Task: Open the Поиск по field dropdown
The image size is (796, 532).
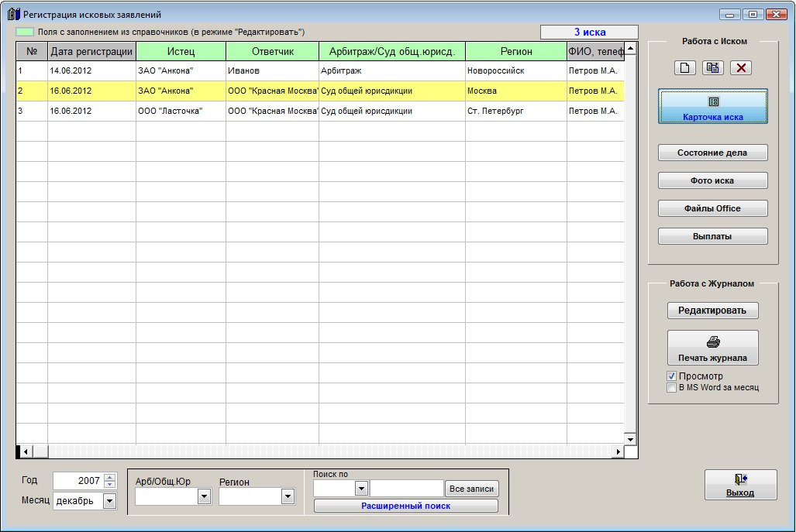Action: [x=360, y=489]
